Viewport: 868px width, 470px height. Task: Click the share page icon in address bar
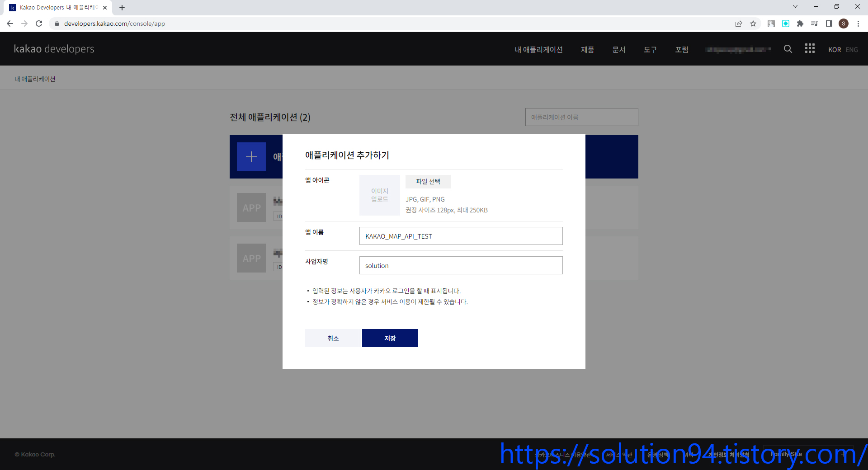(x=739, y=23)
